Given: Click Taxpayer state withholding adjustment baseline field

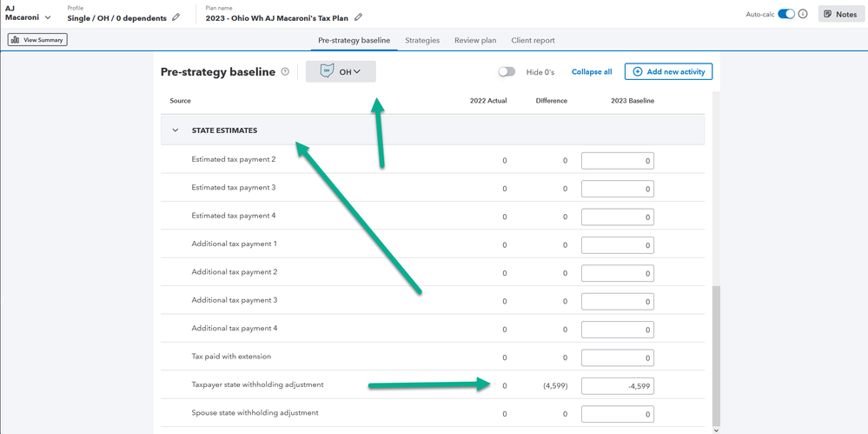Looking at the screenshot, I should tap(617, 386).
